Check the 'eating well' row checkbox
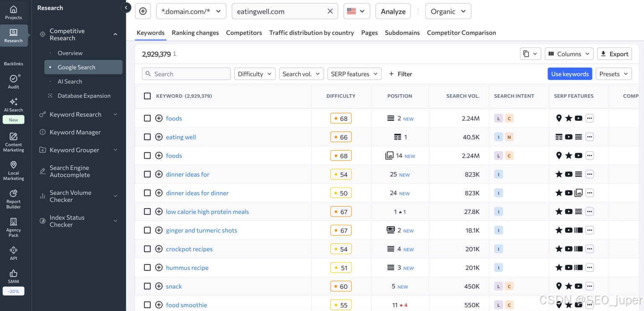 147,137
